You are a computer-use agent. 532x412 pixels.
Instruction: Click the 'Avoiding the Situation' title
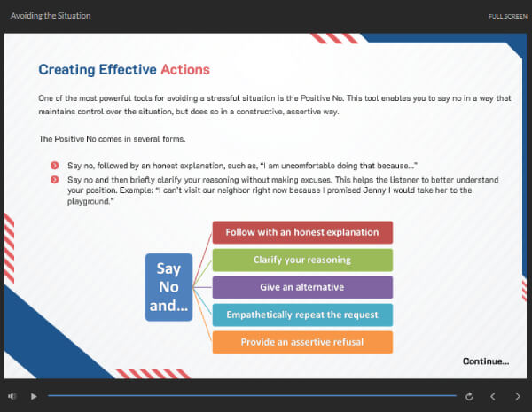click(50, 16)
